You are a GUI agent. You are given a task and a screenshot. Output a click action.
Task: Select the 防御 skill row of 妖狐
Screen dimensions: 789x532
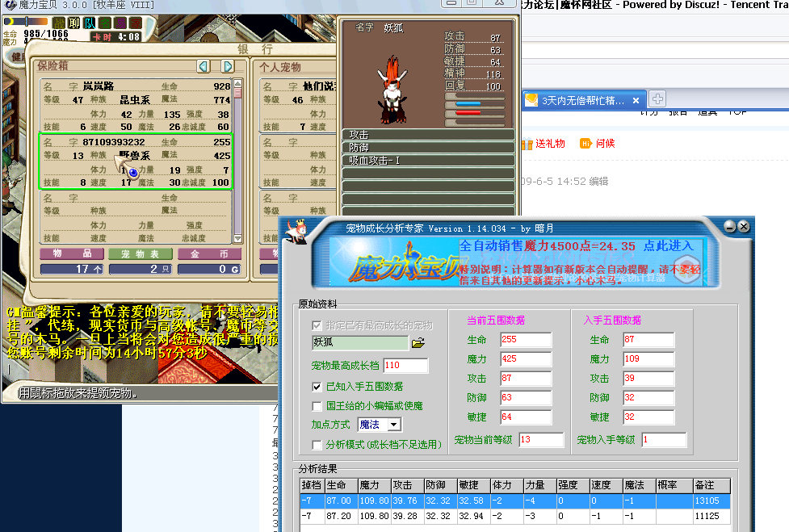(x=428, y=148)
